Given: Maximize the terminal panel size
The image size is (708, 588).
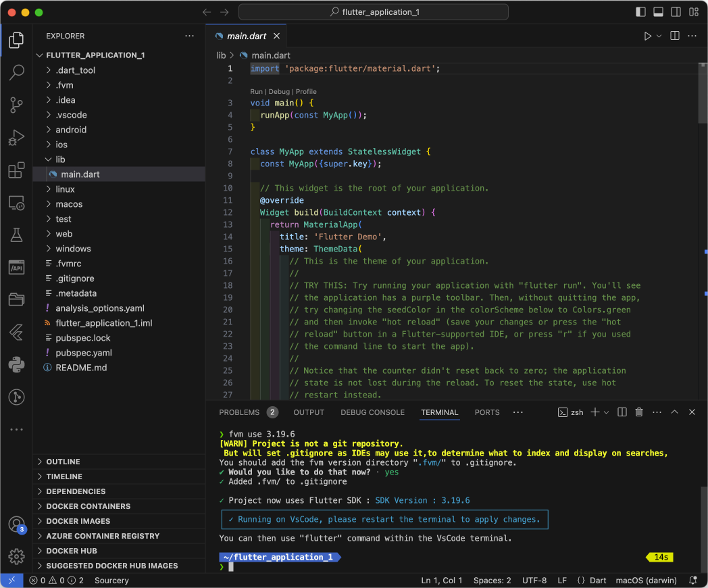Looking at the screenshot, I should [x=674, y=412].
